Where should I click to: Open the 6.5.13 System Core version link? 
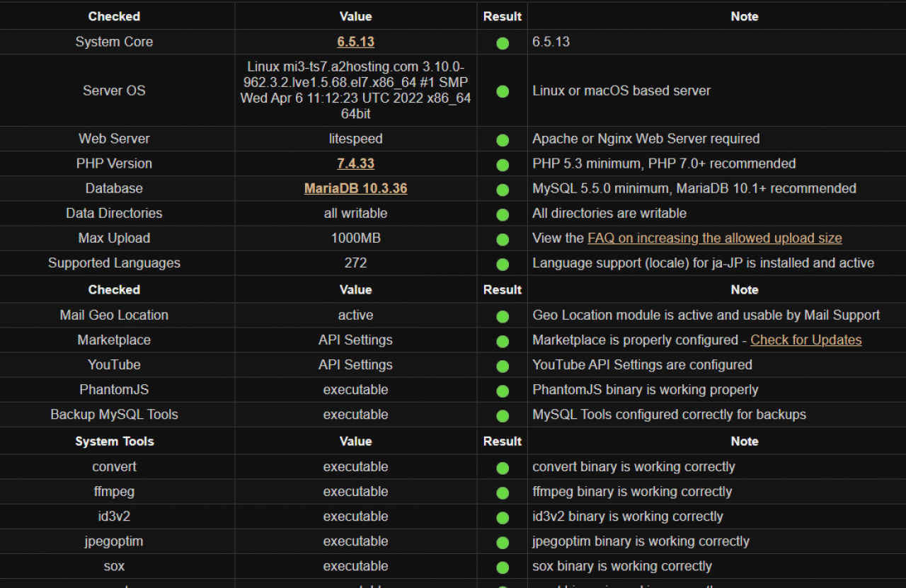[355, 42]
